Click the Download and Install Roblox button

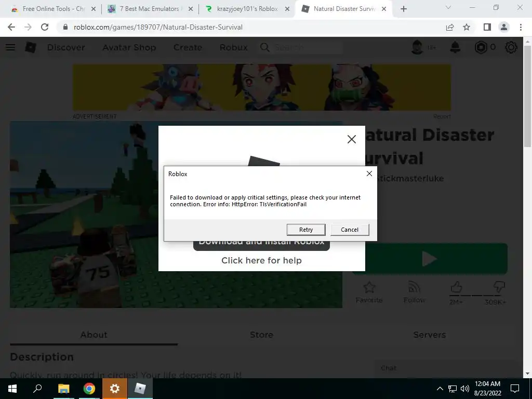[261, 246]
